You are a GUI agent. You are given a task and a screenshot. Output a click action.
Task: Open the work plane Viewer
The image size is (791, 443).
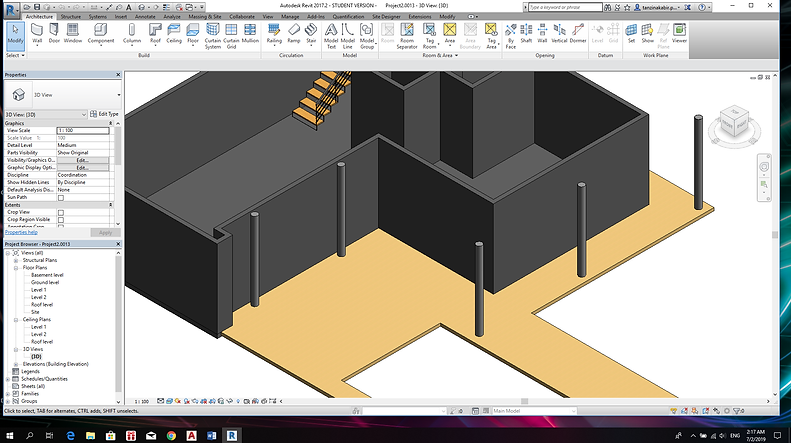[679, 34]
